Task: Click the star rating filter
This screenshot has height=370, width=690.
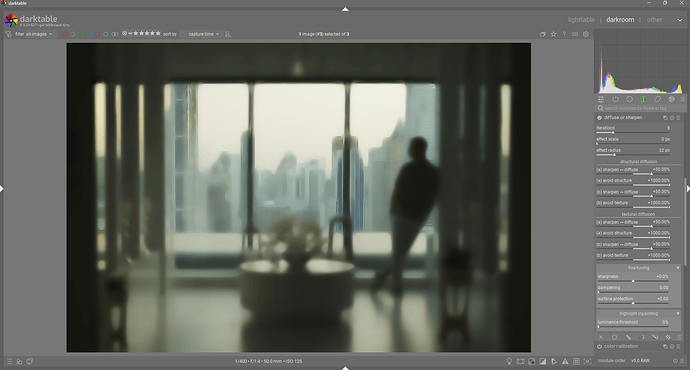Action: (x=141, y=34)
